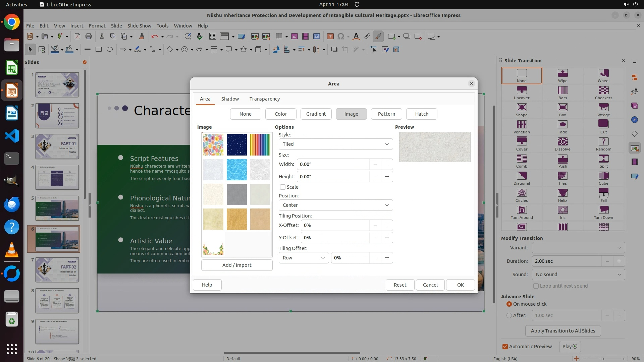
Task: Enable the Scale checkbox
Action: 283,187
